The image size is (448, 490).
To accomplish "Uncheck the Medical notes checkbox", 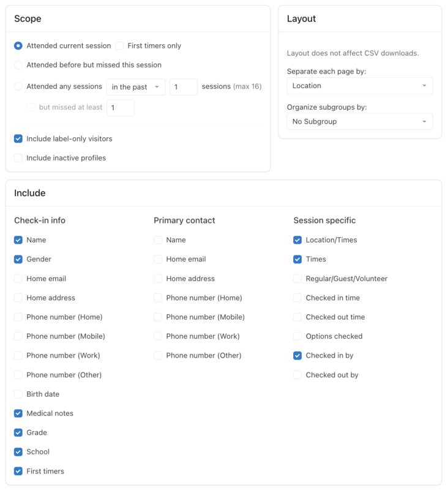I will tap(18, 413).
